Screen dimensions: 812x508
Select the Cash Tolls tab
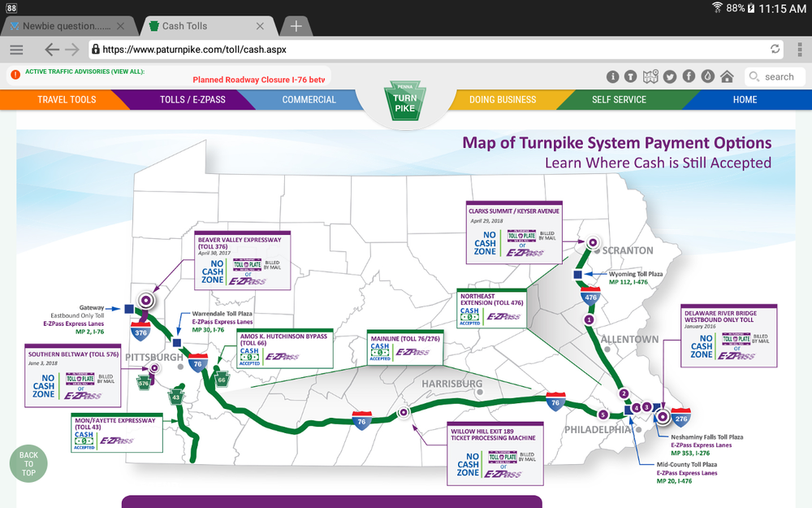tap(184, 26)
